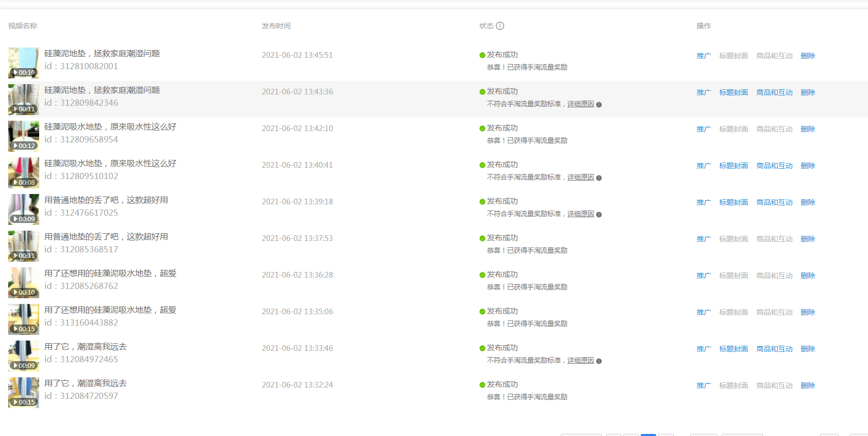
Task: Click 推广 for video id 312084720597
Action: (x=704, y=385)
